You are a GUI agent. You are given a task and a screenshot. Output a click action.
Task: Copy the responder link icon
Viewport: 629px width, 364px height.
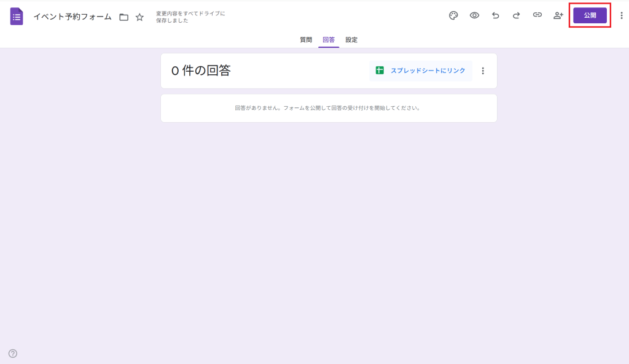pyautogui.click(x=537, y=15)
